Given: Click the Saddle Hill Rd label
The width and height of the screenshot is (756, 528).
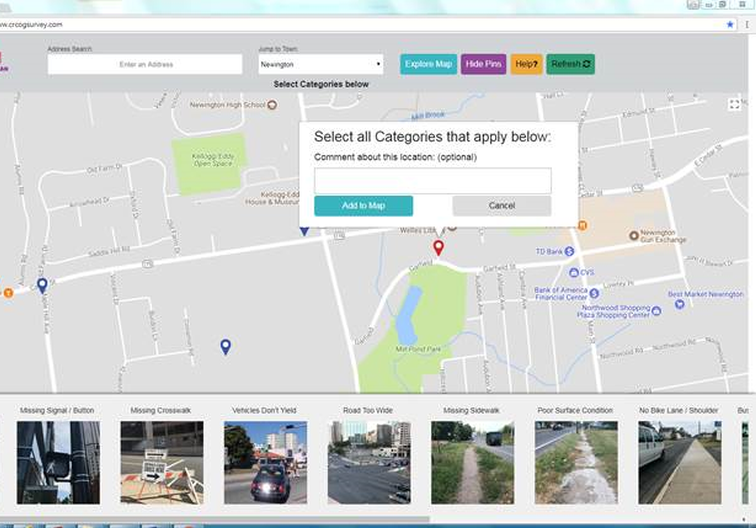Looking at the screenshot, I should 109,252.
